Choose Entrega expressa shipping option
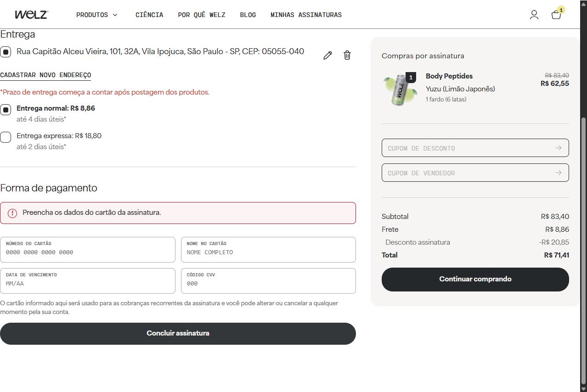This screenshot has height=392, width=587. click(x=6, y=137)
